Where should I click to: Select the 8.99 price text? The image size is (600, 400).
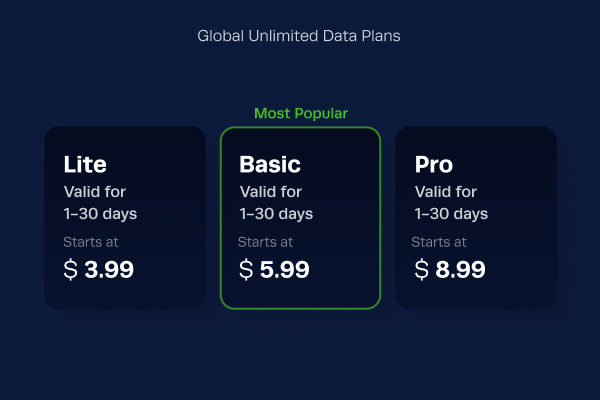tap(460, 269)
